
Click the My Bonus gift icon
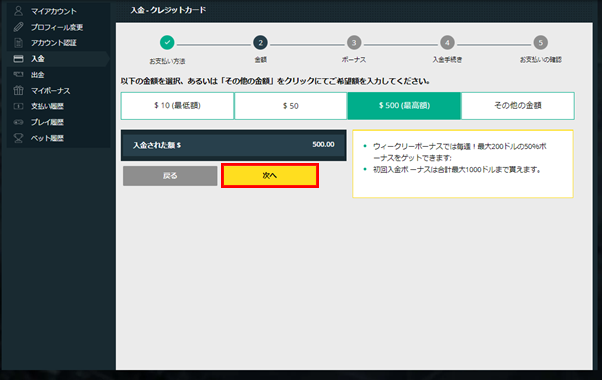(x=18, y=90)
